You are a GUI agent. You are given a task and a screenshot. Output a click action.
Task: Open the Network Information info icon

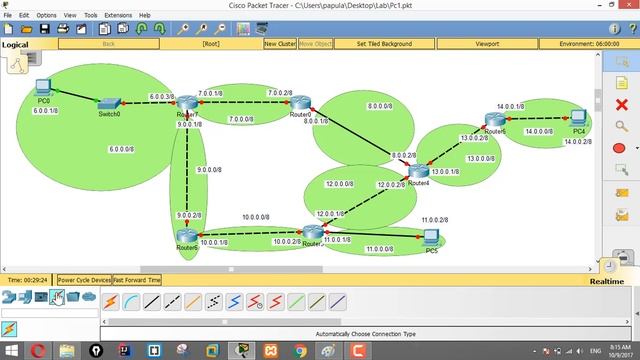click(614, 29)
